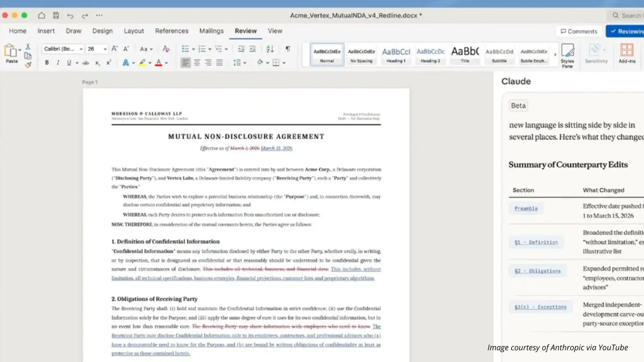
Task: Expand the bullet list options arrow
Action: coord(193,49)
